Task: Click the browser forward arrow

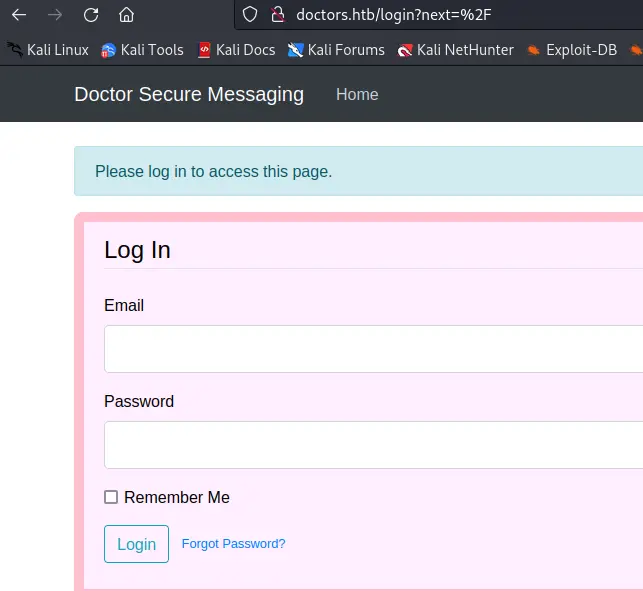Action: coord(55,15)
